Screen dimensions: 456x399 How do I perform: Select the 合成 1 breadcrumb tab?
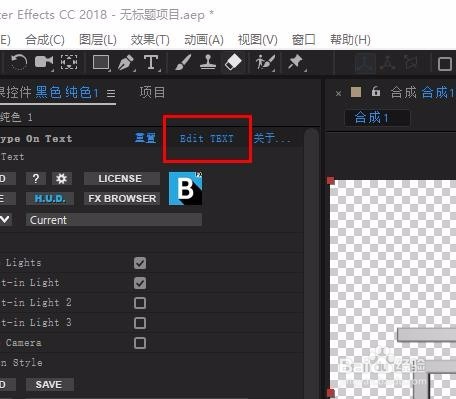pyautogui.click(x=377, y=118)
